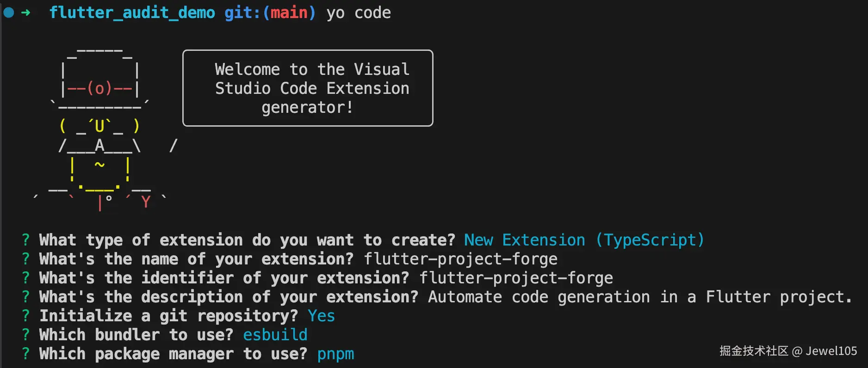This screenshot has width=868, height=368.
Task: Click the red (o) eye of the mascot
Action: click(99, 88)
